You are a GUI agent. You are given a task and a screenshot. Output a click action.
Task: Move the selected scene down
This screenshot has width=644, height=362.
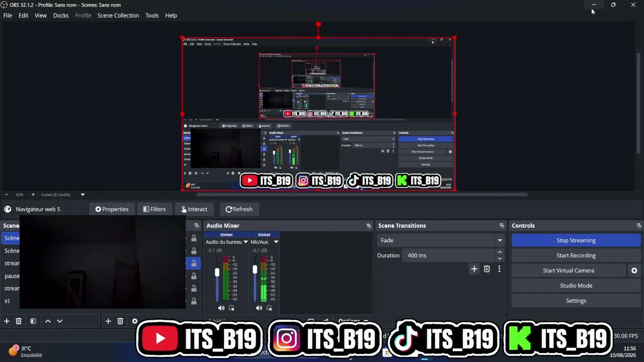[59, 321]
